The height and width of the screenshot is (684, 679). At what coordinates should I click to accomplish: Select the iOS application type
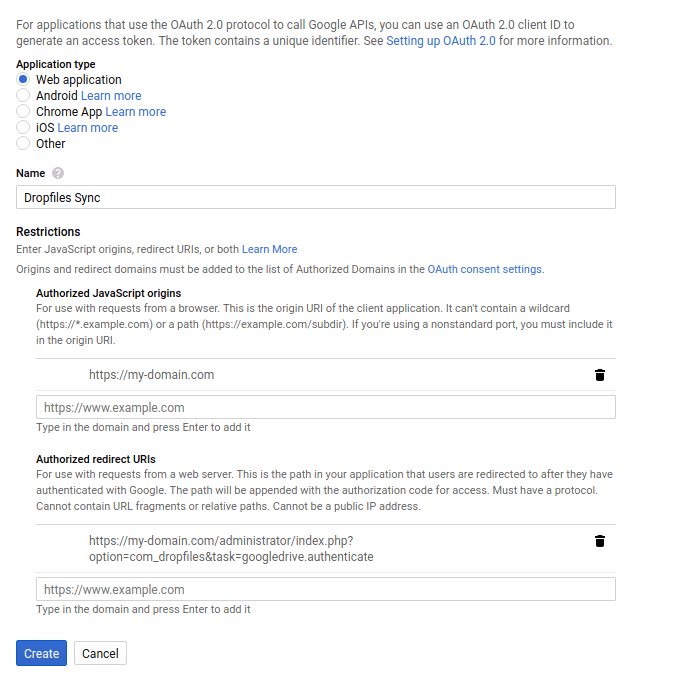tap(23, 127)
